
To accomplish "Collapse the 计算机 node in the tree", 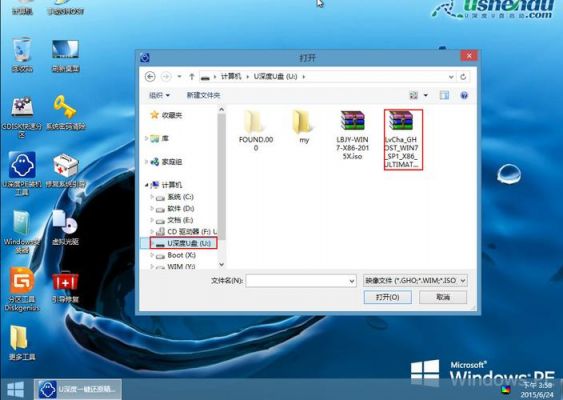I will coord(146,185).
